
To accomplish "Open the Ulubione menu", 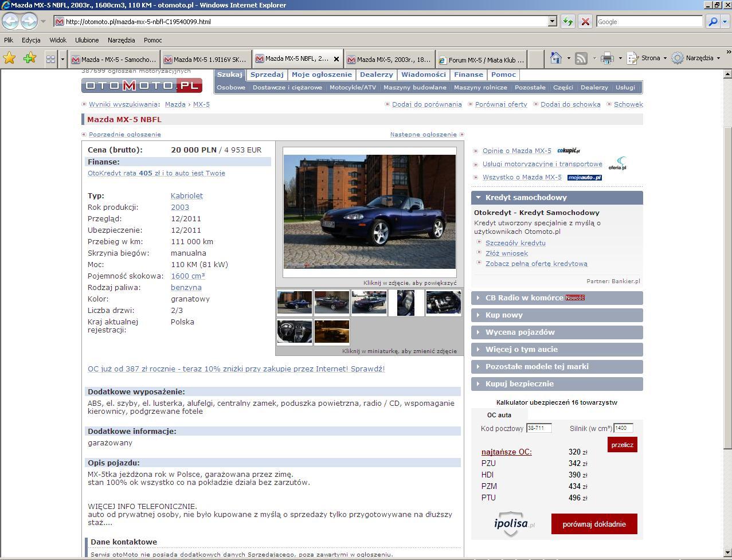I will click(87, 40).
